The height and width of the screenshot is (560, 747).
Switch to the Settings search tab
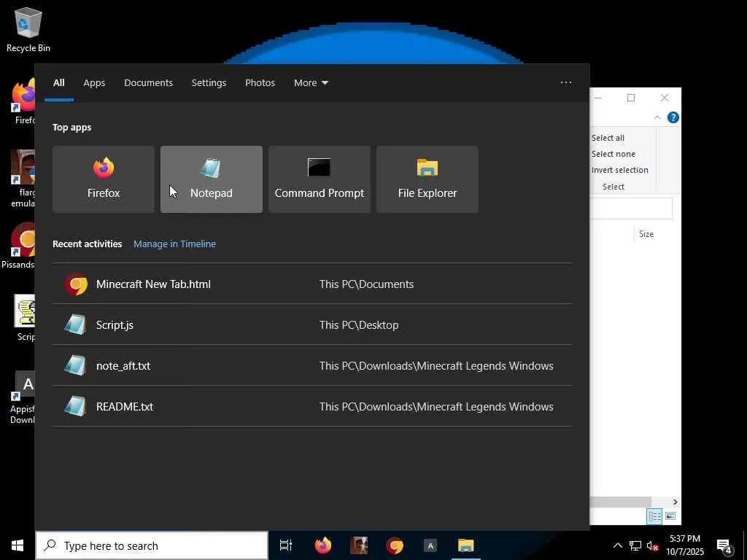[209, 83]
